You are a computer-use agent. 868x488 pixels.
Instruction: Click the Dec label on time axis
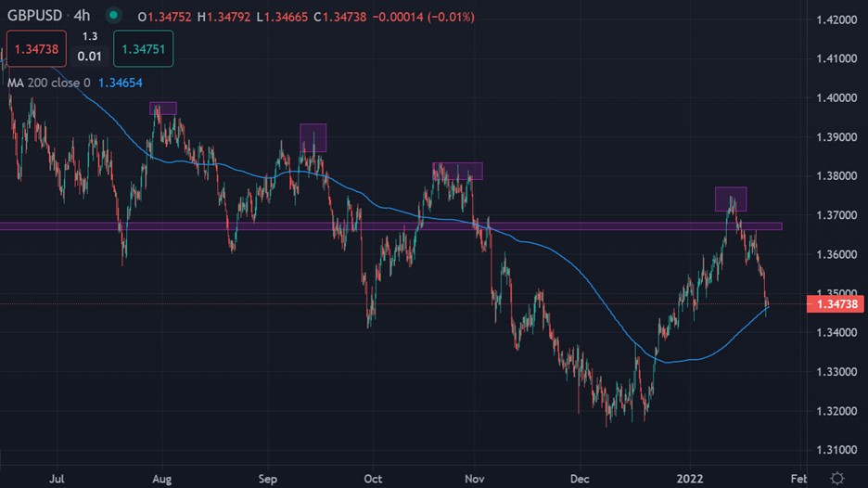click(x=580, y=479)
